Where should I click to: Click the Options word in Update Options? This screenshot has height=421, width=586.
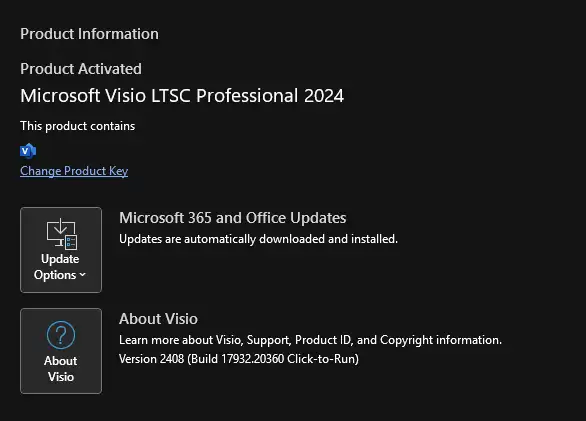pos(55,275)
